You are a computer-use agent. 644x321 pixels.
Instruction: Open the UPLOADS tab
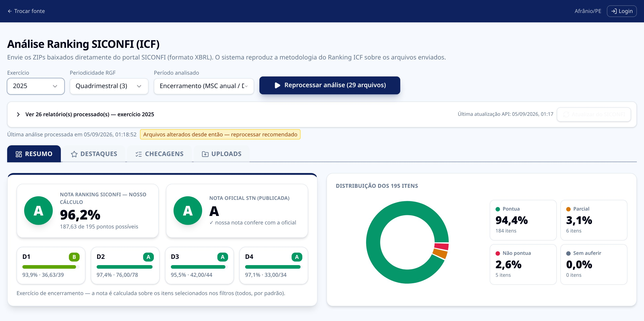(x=222, y=154)
